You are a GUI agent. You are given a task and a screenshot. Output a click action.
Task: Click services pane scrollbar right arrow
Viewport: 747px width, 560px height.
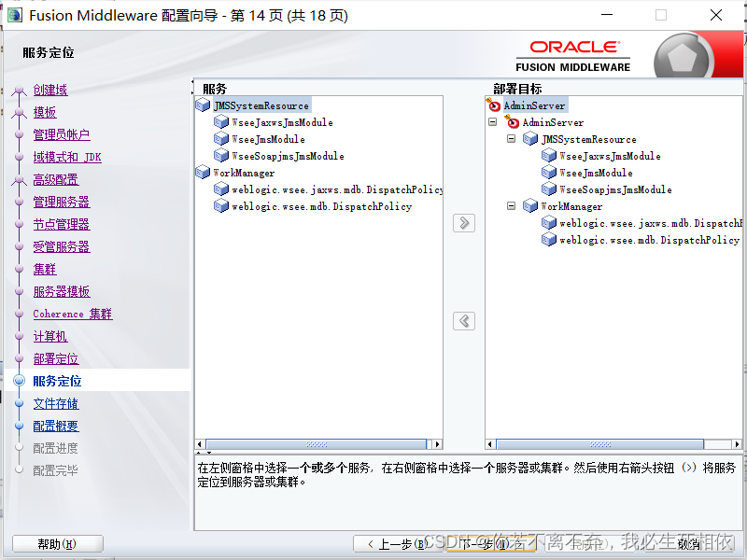click(437, 444)
